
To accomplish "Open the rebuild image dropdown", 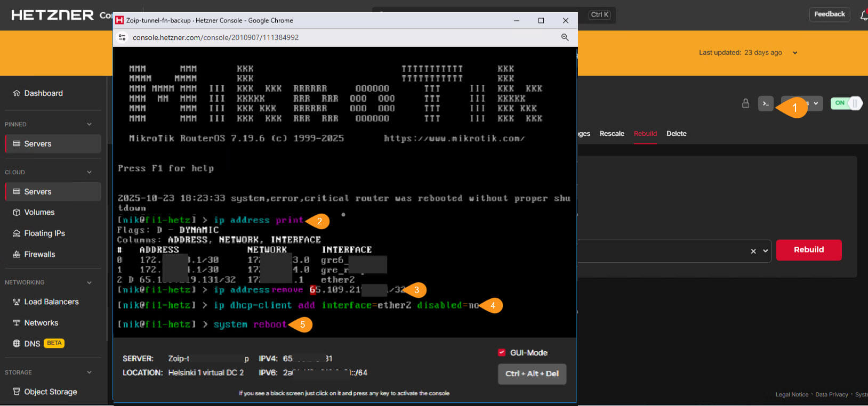I will [766, 251].
